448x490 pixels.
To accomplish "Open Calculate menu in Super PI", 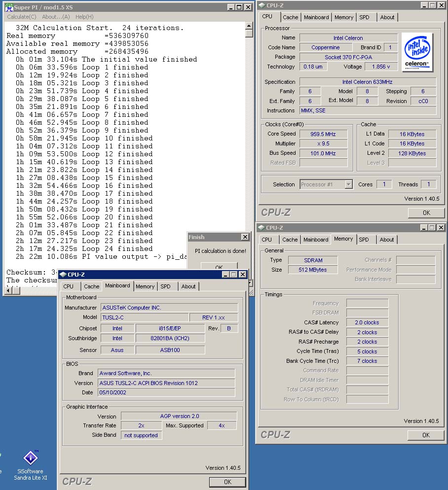I will click(22, 17).
